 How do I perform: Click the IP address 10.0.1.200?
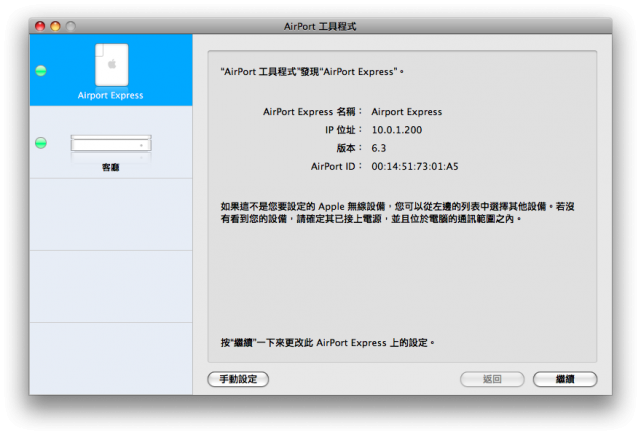397,130
